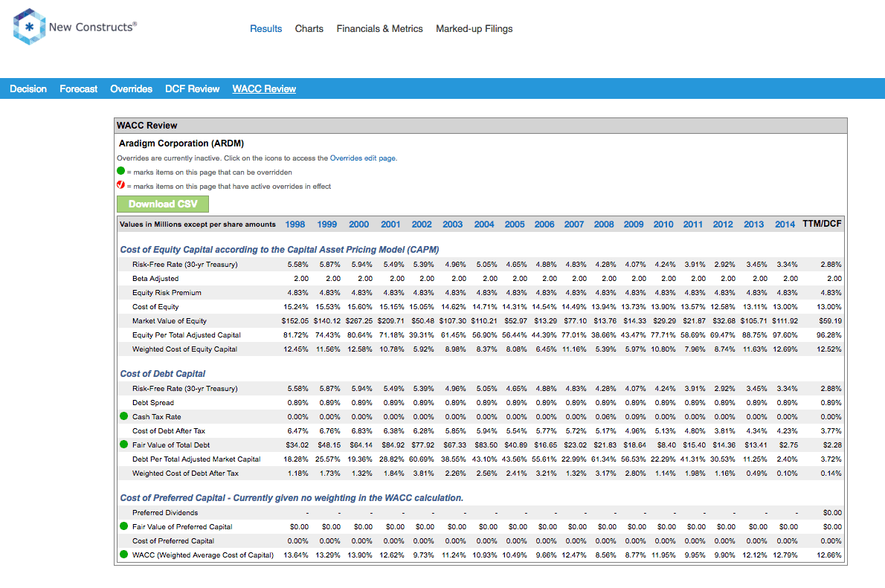
Task: Select Debt Per Total Adjusted Market Capital label
Action: pyautogui.click(x=196, y=459)
